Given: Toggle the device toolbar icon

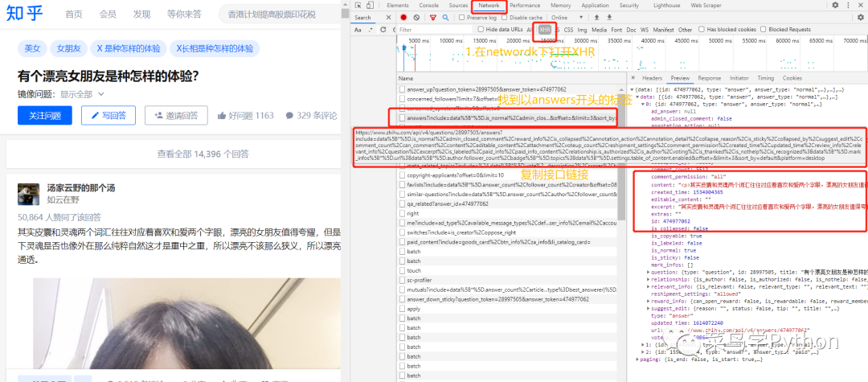Looking at the screenshot, I should pos(369,6).
